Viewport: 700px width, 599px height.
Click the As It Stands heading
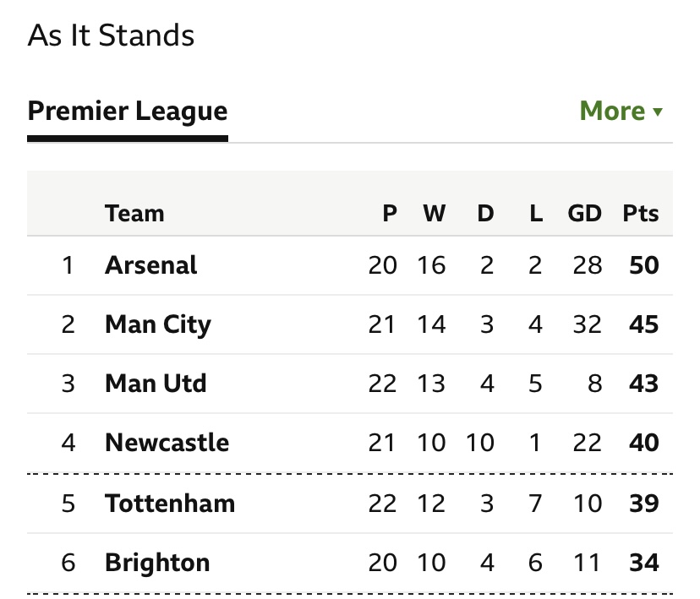pos(111,35)
